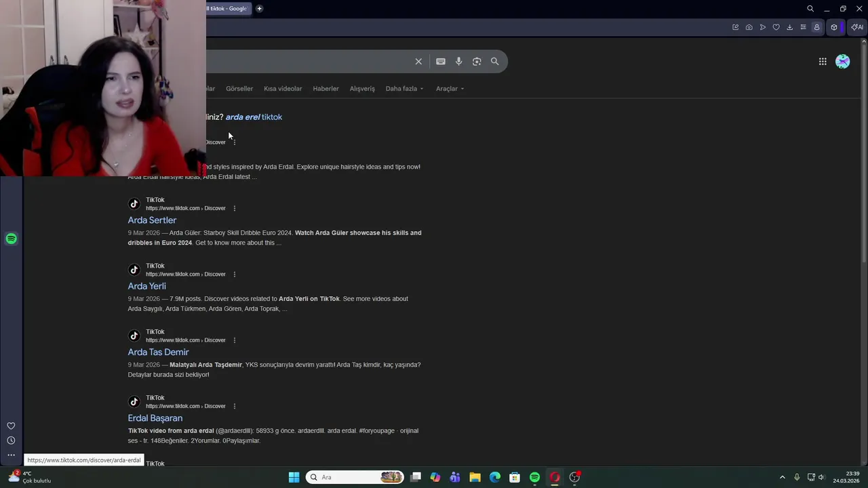Screen dimensions: 868x488
Task: Open more options for the Arda Sertler result
Action: [x=235, y=208]
